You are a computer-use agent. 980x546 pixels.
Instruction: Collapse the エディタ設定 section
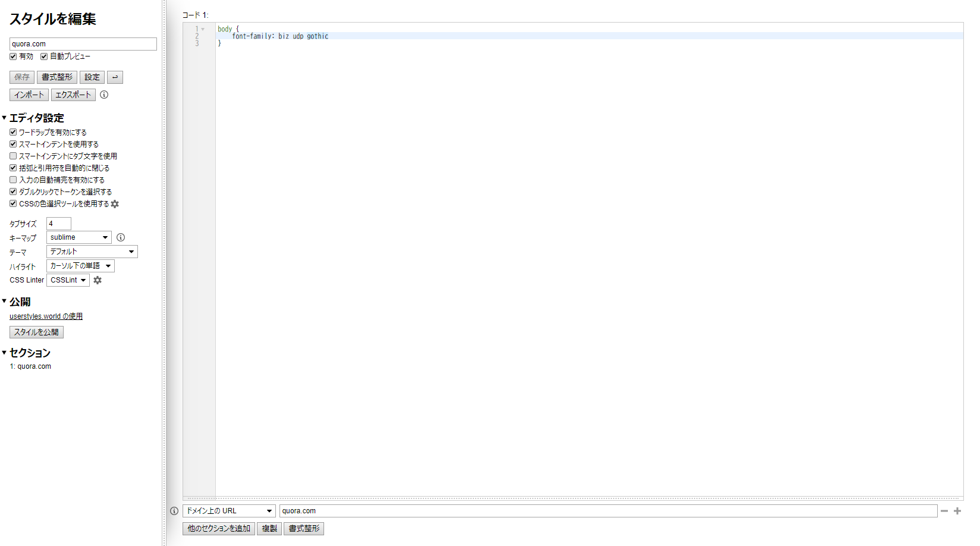point(4,118)
